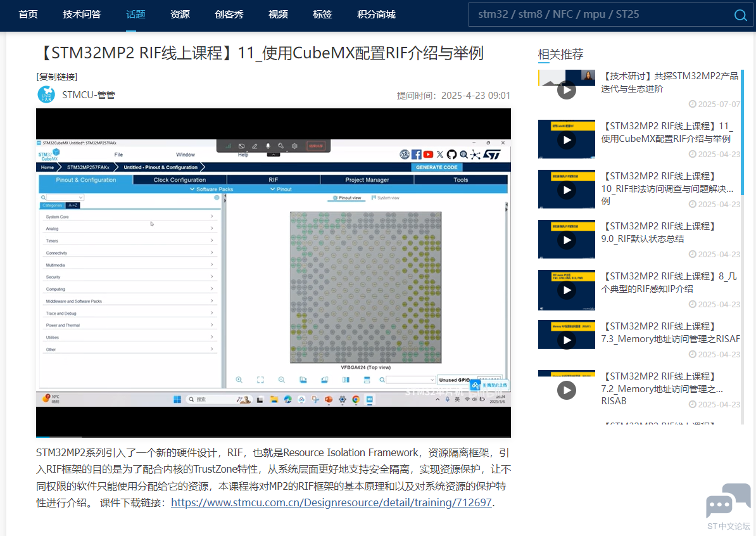
Task: Play the 8_几个典型的RIF感知IP介绍 thumbnail
Action: [567, 290]
